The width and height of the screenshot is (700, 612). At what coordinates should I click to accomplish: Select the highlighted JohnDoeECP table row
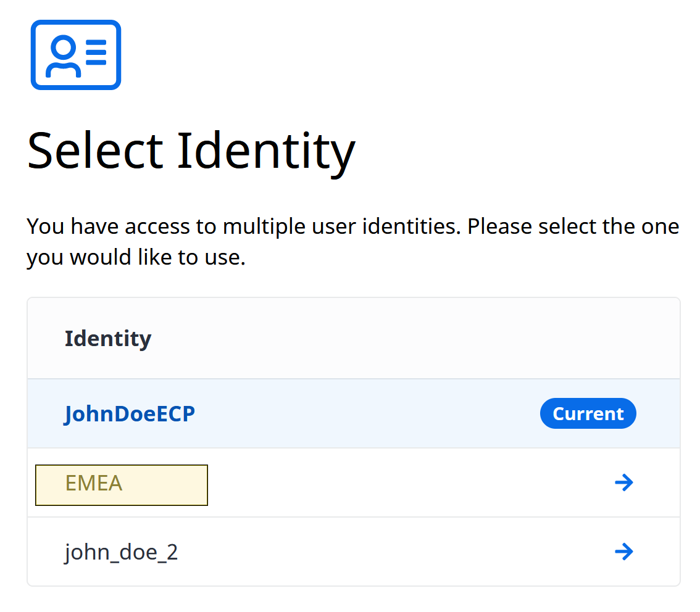354,413
